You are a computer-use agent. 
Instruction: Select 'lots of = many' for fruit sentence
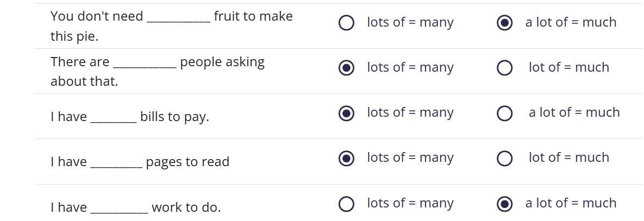tap(346, 23)
